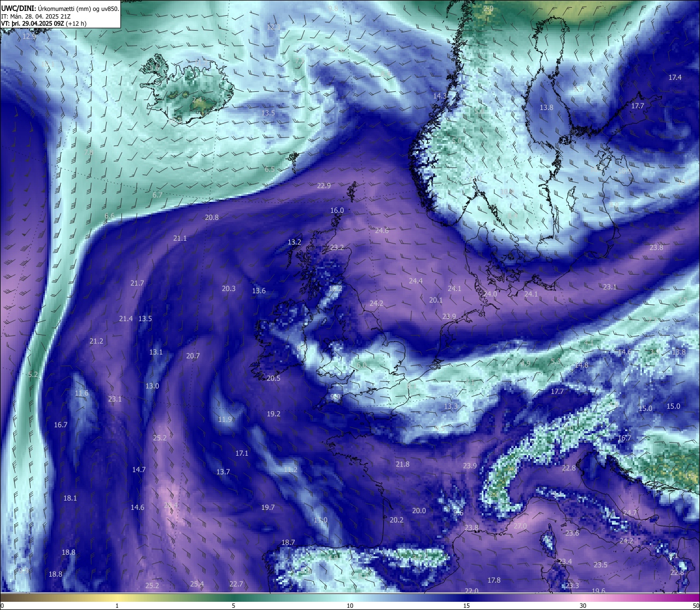Image resolution: width=700 pixels, height=610 pixels.
Task: Click the map value "24.4"
Action: tap(416, 281)
